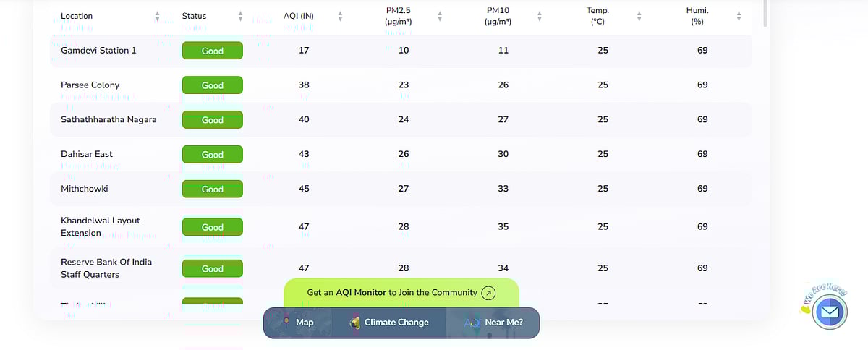Sort by PM10 column arrows

(539, 16)
